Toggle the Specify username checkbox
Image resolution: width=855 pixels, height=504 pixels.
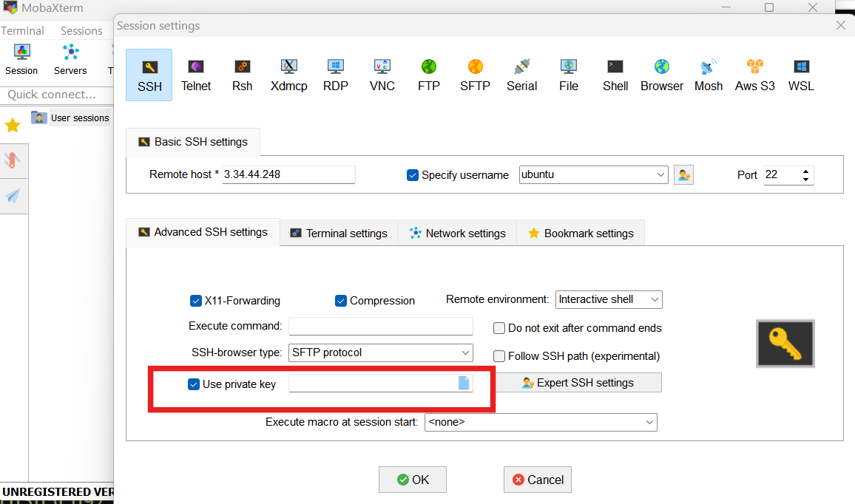[x=412, y=175]
